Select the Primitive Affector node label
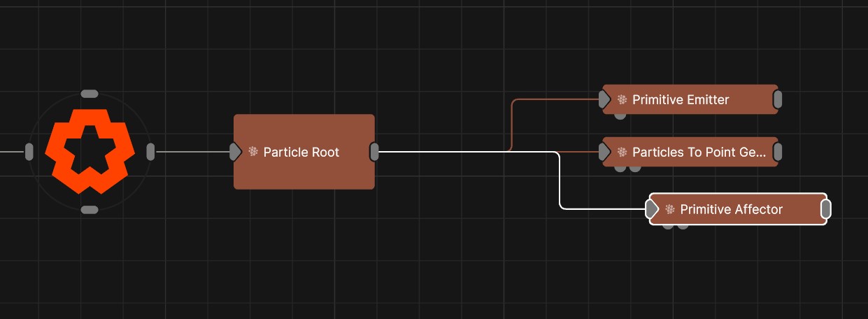The height and width of the screenshot is (319, 868). click(x=731, y=209)
